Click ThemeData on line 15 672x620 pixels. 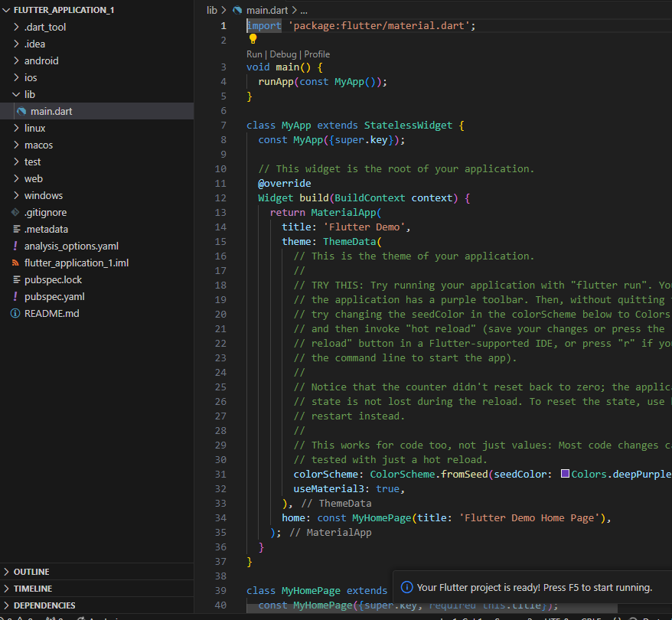[349, 242]
